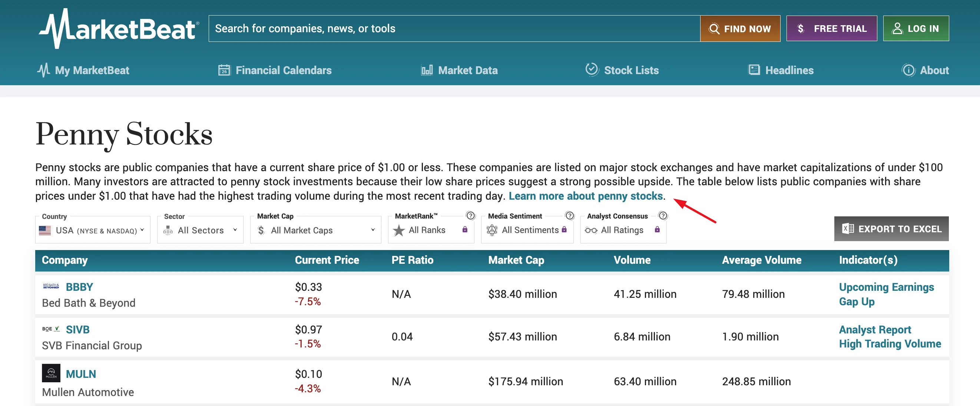The height and width of the screenshot is (406, 980).
Task: Sort table by Current Price header
Action: tap(327, 260)
